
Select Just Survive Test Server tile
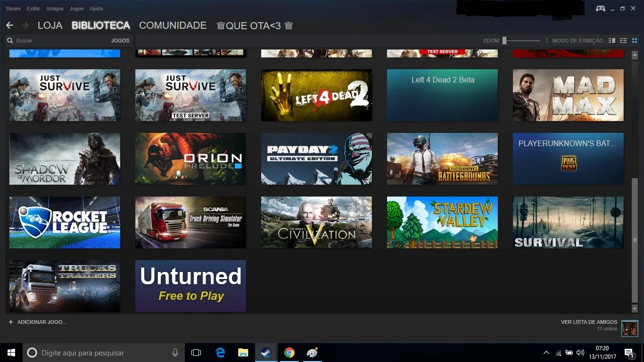click(x=190, y=95)
